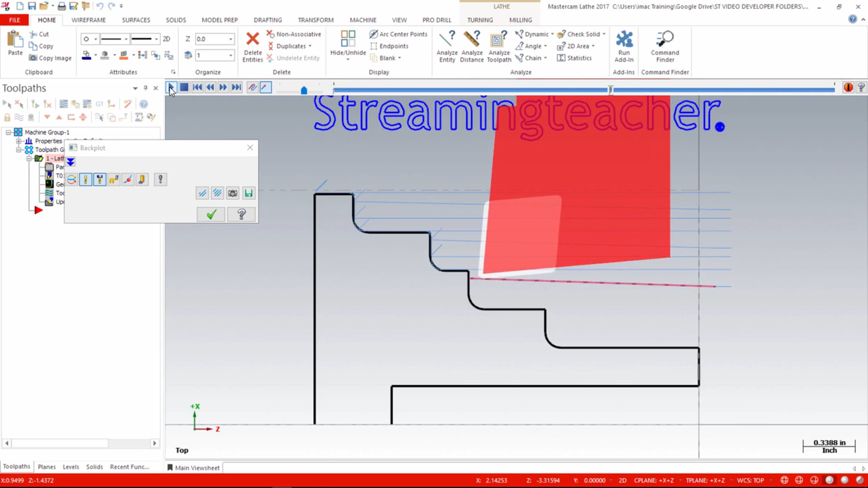This screenshot has width=868, height=488.
Task: Select the MILLING ribbon tab
Action: click(520, 20)
